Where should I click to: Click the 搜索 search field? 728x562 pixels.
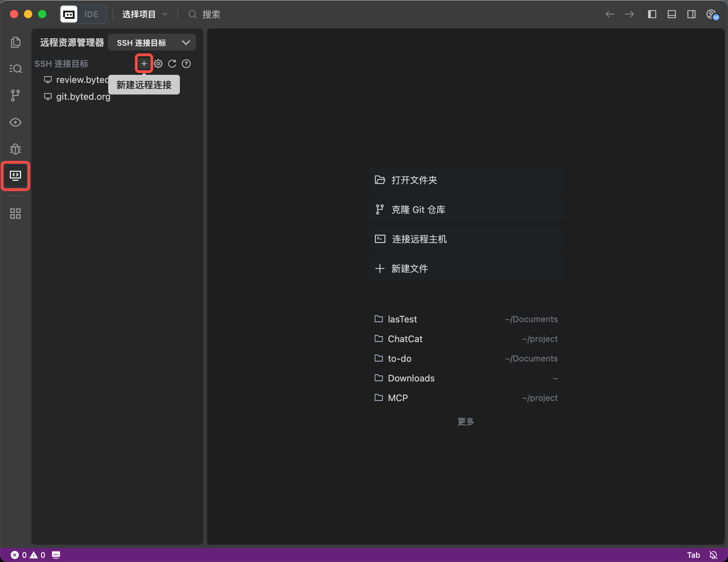[211, 14]
